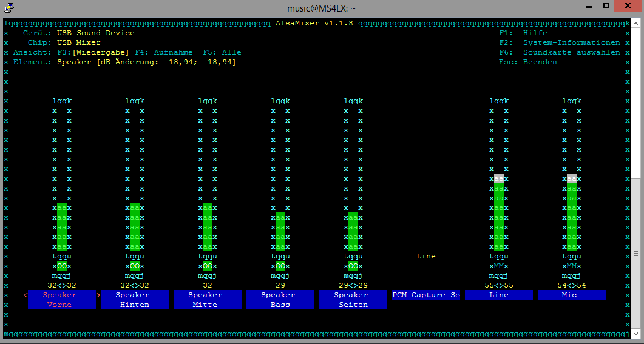Screen dimensions: 644x344
Task: Click the vertical scrollbar thumb grip
Action: (x=636, y=254)
